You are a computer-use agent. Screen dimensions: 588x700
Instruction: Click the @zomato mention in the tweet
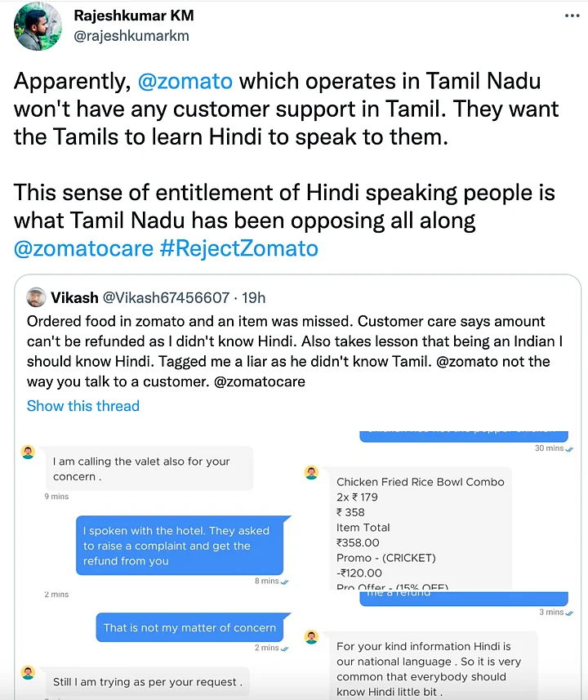point(185,81)
